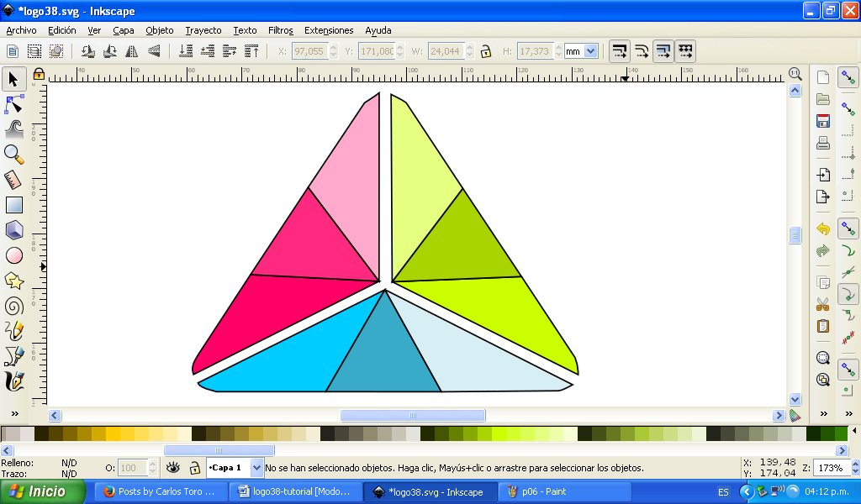Screen dimensions: 861x504
Task: Toggle layer visibility eye icon
Action: [173, 468]
